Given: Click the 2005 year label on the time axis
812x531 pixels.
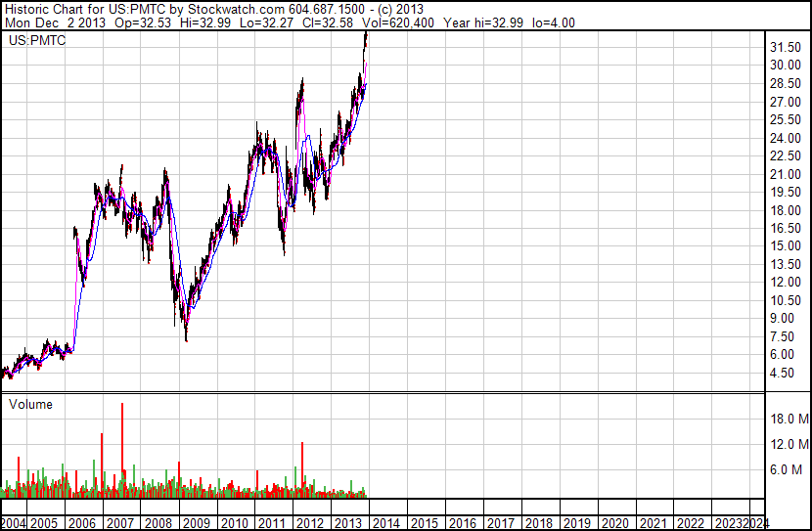Looking at the screenshot, I should pos(43,523).
